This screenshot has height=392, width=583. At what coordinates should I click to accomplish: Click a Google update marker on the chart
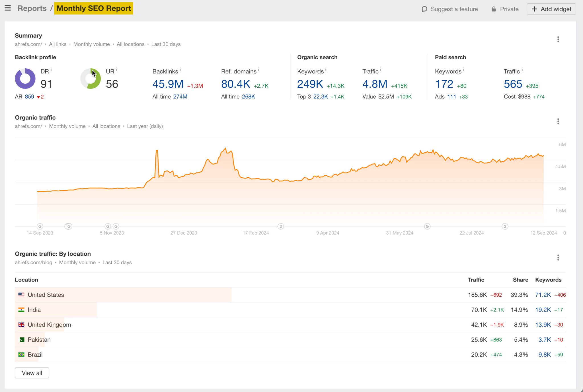click(x=40, y=226)
